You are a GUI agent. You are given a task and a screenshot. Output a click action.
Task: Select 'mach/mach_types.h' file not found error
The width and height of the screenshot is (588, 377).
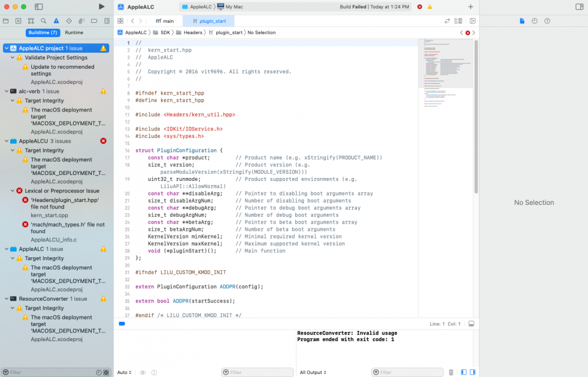pos(68,228)
